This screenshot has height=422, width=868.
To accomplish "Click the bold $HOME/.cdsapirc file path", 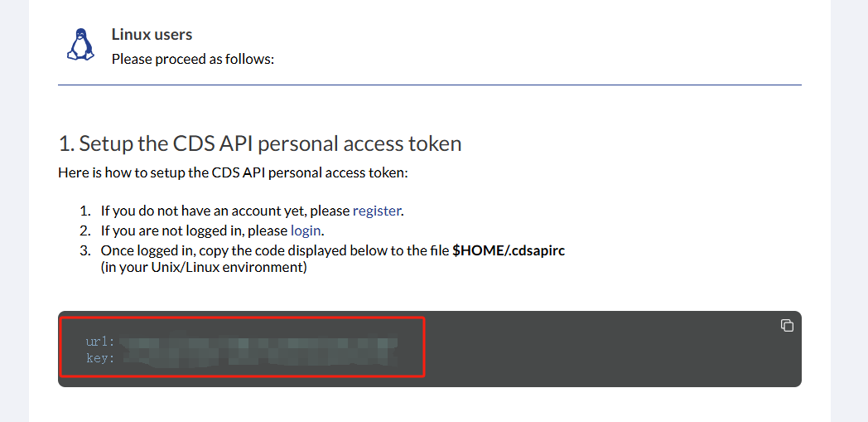I will tap(509, 250).
